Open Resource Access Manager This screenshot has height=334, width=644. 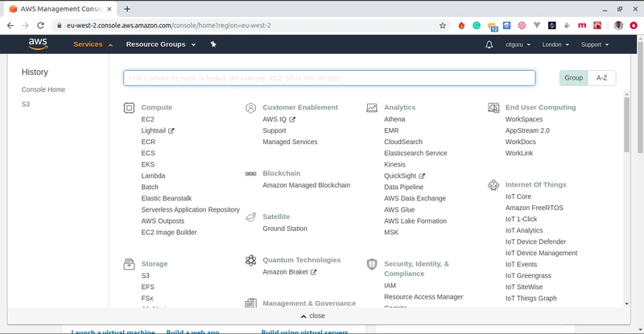click(x=423, y=297)
